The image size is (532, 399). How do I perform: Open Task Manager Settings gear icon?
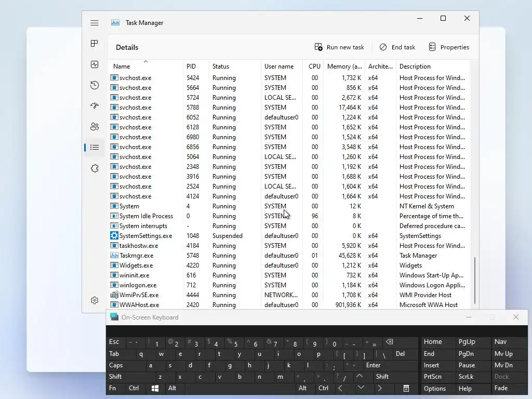tap(95, 300)
